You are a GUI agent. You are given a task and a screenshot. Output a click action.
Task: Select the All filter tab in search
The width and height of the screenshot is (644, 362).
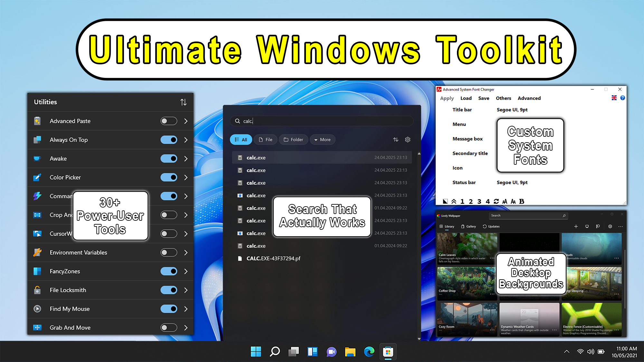pos(241,140)
